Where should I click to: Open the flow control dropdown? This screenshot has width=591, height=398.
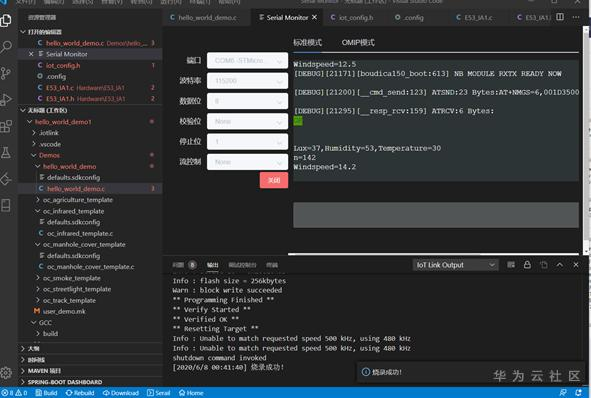247,162
